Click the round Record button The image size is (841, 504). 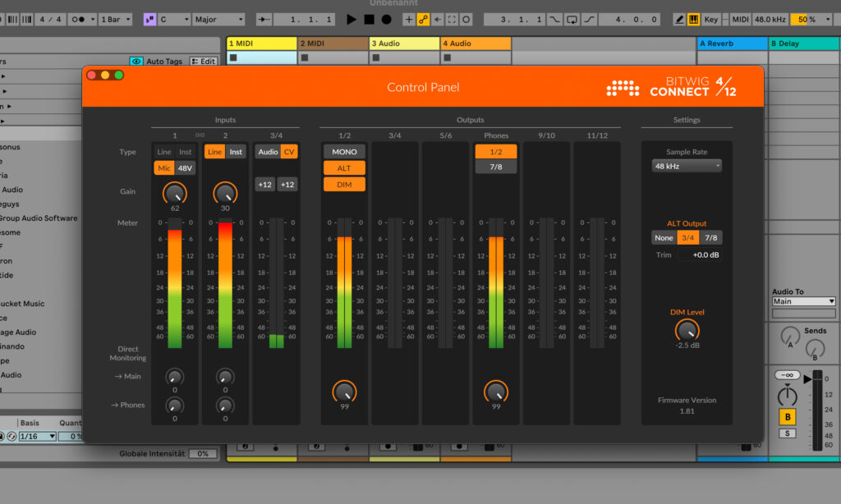(x=386, y=19)
